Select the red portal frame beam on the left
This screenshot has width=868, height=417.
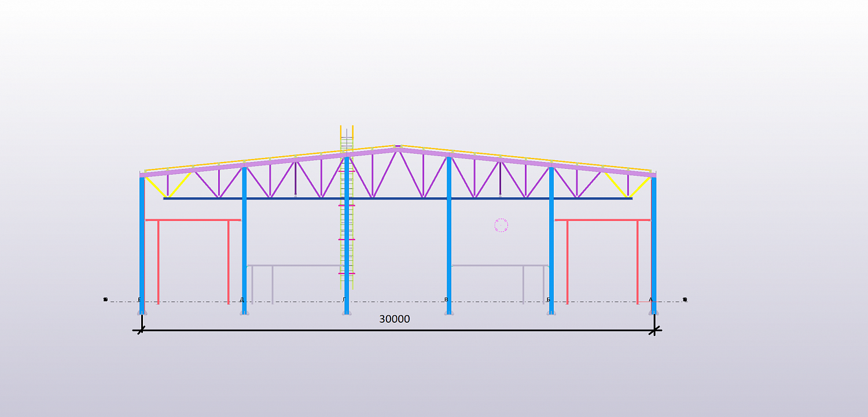tap(193, 220)
